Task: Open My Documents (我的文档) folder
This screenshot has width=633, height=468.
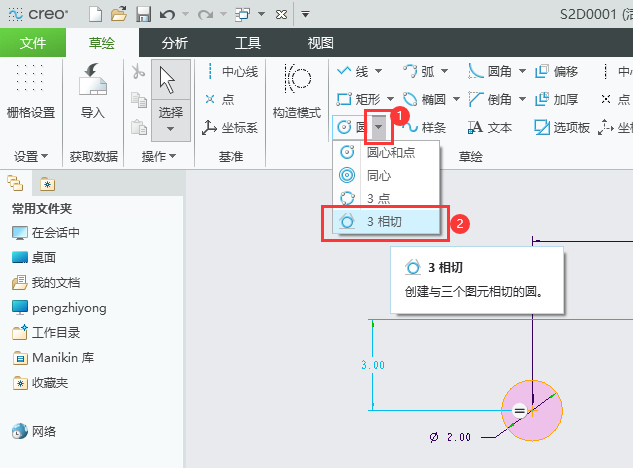Action: 46,283
